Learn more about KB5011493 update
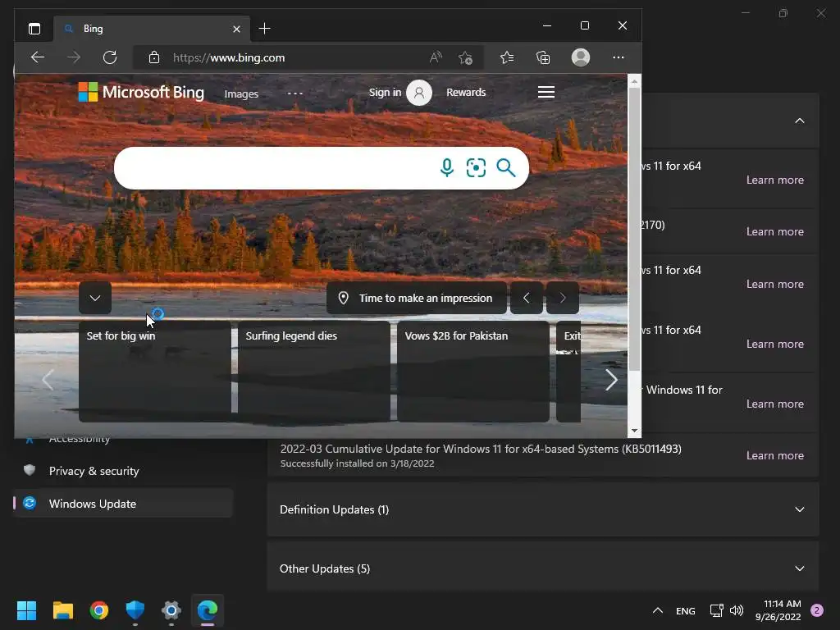Image resolution: width=840 pixels, height=630 pixels. click(x=774, y=455)
